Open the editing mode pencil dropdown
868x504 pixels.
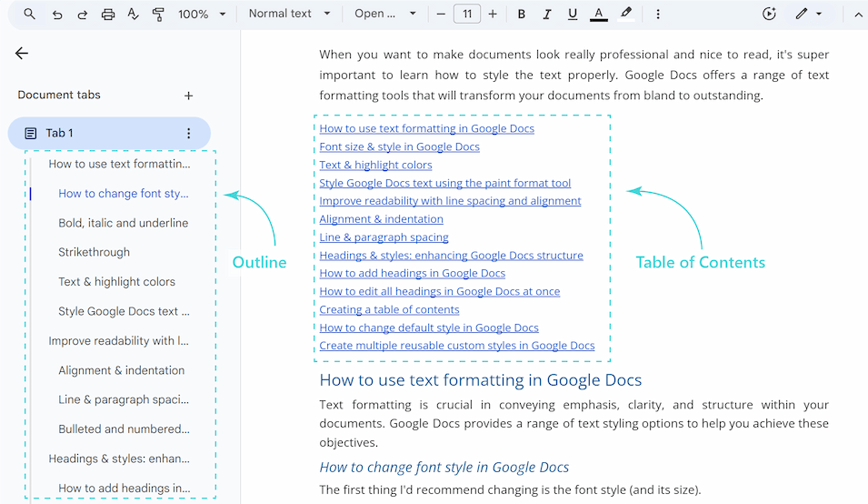tap(808, 14)
